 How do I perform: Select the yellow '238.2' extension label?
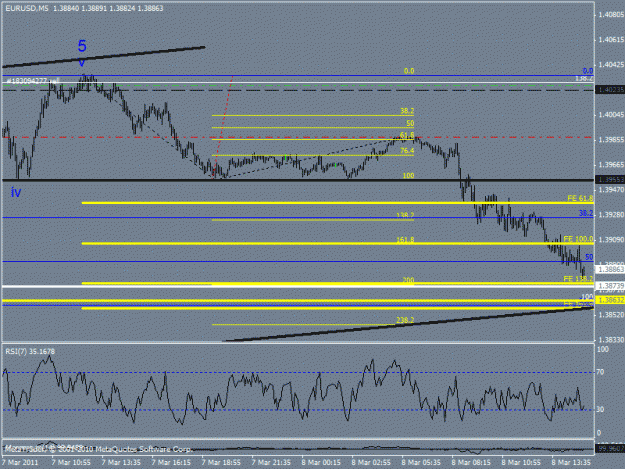(405, 320)
